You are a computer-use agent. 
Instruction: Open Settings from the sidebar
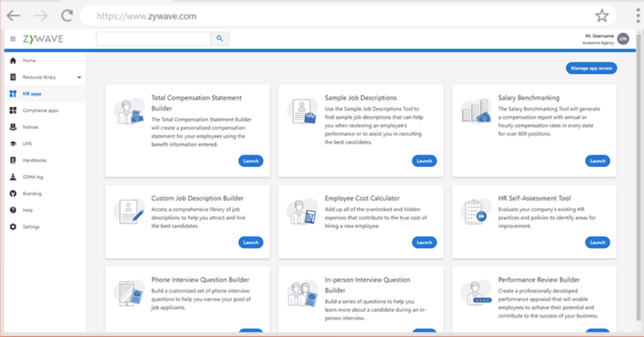31,227
